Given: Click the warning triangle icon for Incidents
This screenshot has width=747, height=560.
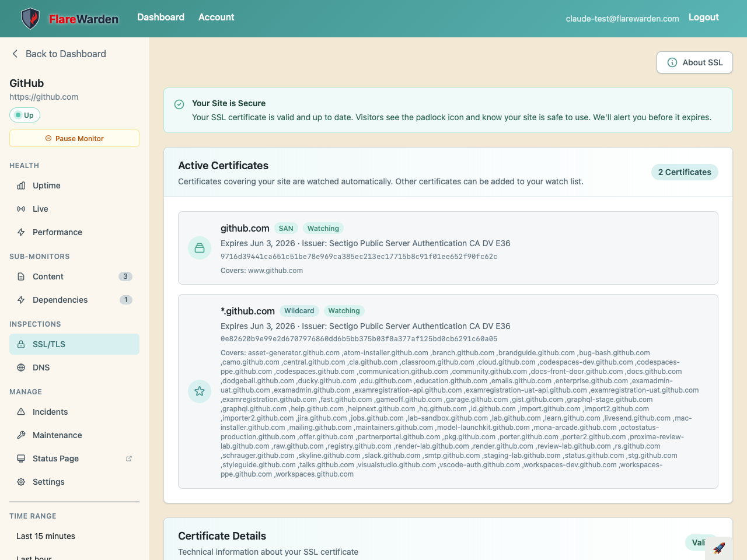Looking at the screenshot, I should coord(21,412).
